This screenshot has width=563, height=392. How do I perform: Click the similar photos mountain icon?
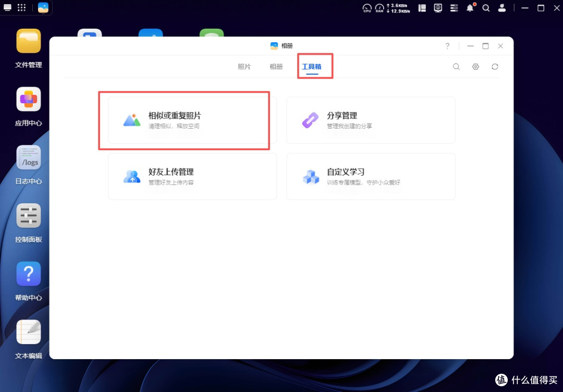coord(132,120)
